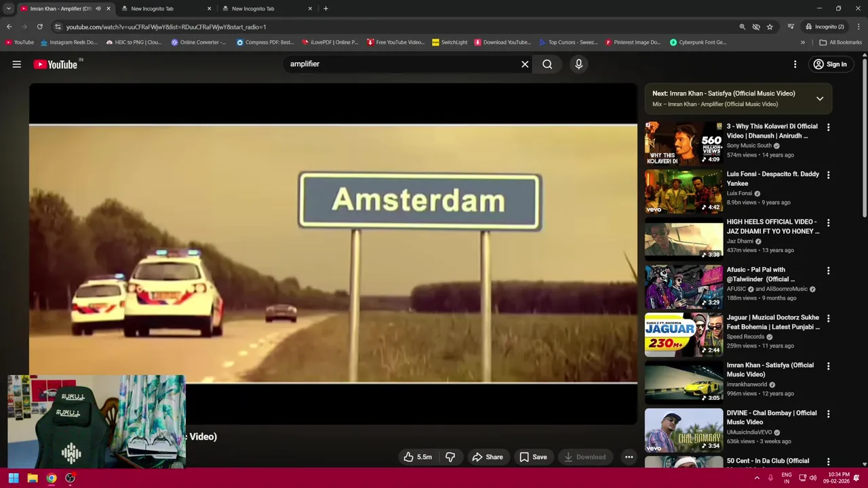This screenshot has width=868, height=488.
Task: Open the YouTube guide hamburger menu
Action: click(17, 64)
